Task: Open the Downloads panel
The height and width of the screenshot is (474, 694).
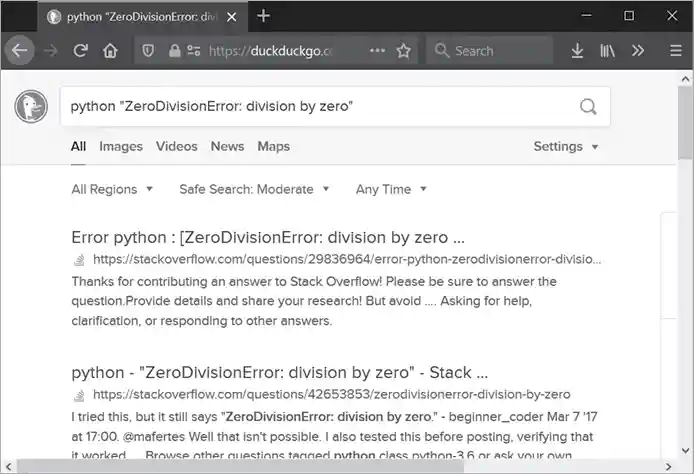Action: click(577, 51)
